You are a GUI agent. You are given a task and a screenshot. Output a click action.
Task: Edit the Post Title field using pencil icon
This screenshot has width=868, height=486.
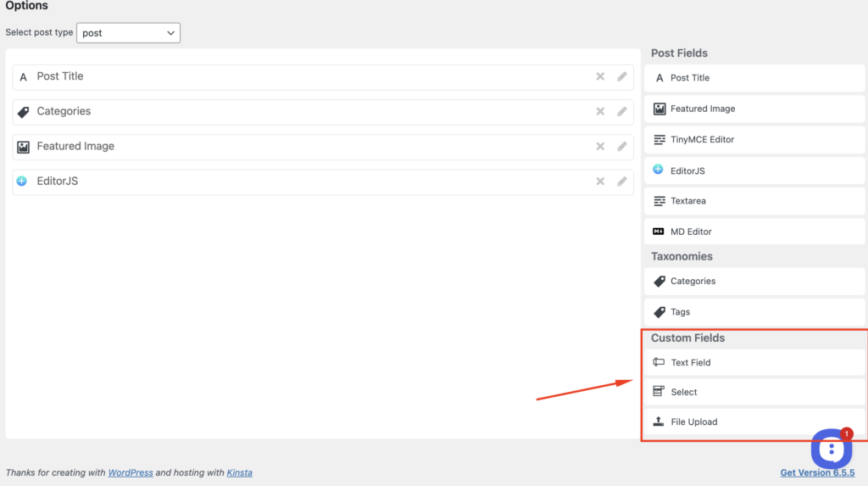pyautogui.click(x=622, y=76)
